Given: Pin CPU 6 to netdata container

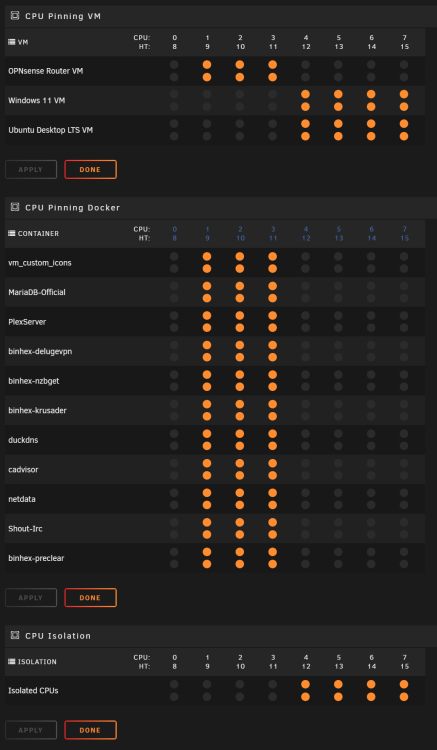Looking at the screenshot, I should coord(371,493).
